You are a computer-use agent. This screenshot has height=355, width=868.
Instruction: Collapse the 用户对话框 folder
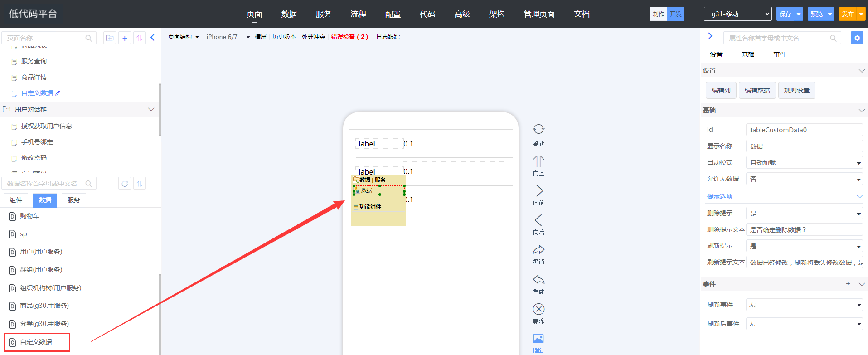[151, 109]
